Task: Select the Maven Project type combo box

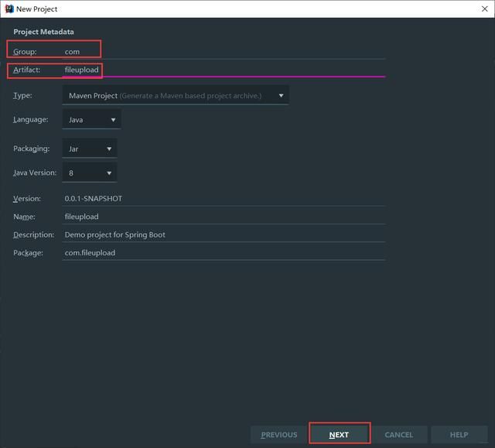Action: point(176,95)
